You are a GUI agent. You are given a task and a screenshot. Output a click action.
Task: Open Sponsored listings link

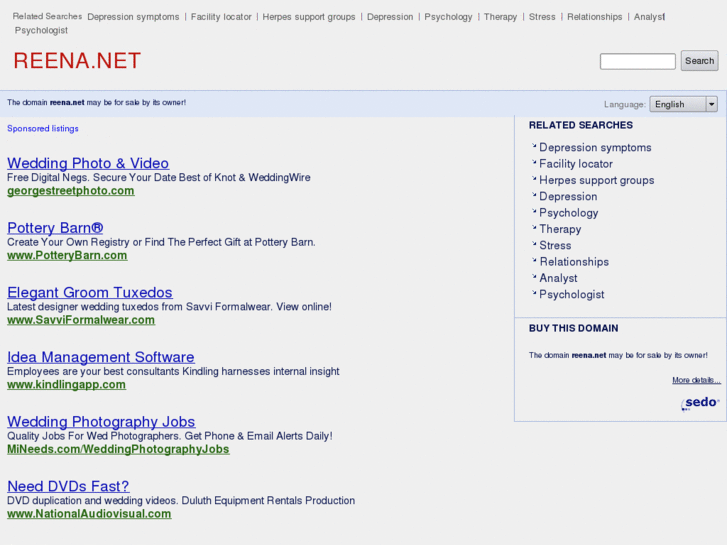tap(43, 128)
